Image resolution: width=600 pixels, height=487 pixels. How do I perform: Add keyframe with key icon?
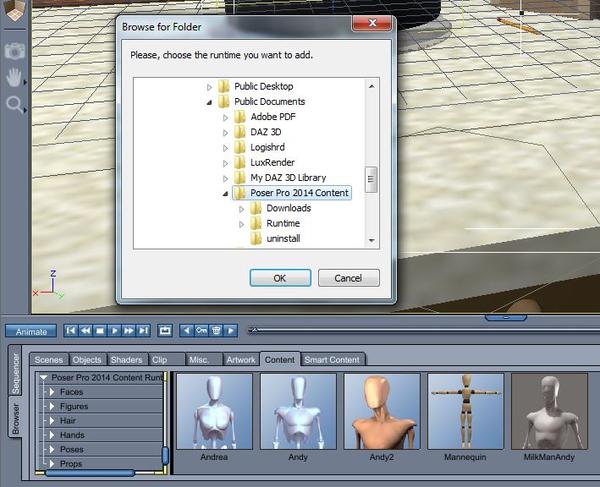pos(202,331)
